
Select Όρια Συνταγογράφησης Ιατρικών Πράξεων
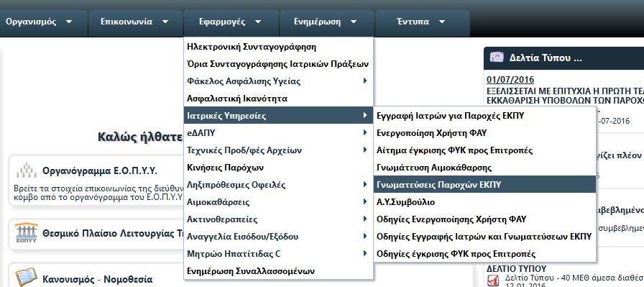pyautogui.click(x=278, y=64)
